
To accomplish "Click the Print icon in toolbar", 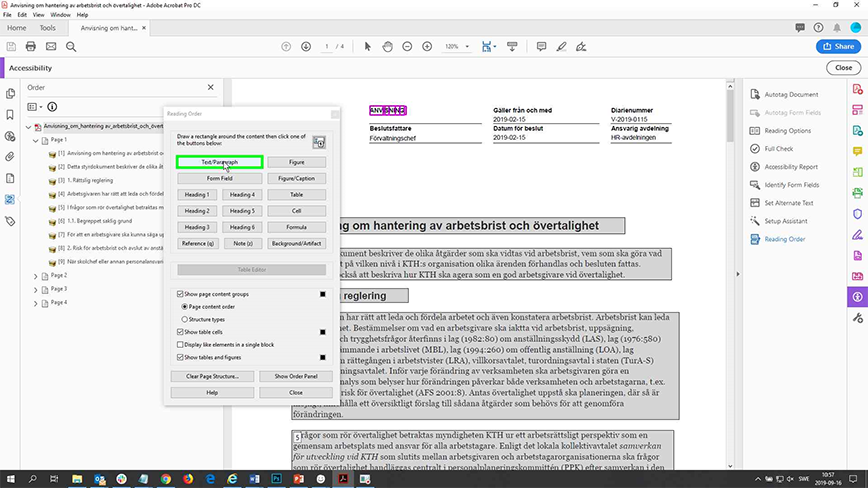I will click(30, 46).
